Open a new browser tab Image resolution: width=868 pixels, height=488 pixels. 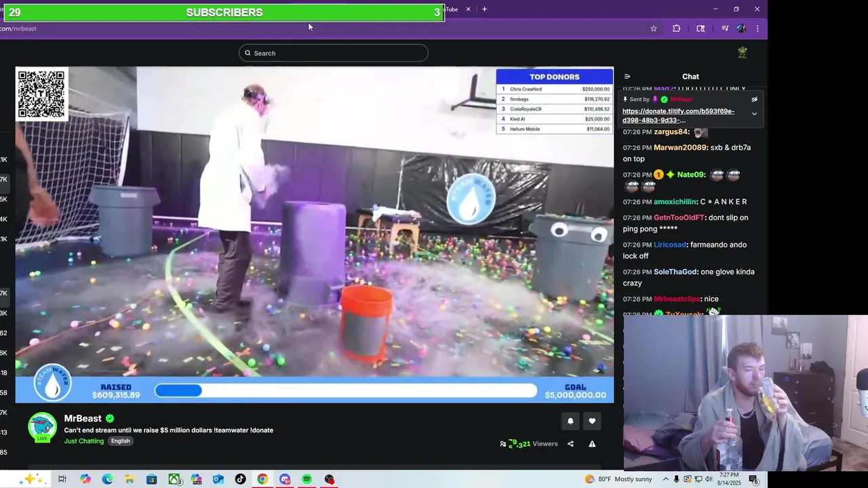coord(484,9)
